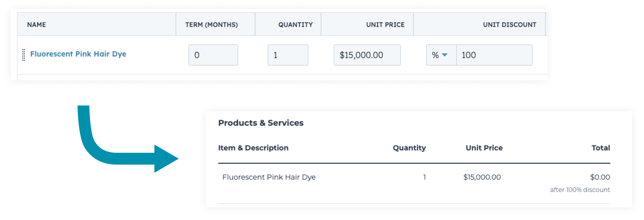Click the Item & Description column label
The width and height of the screenshot is (644, 220).
253,148
